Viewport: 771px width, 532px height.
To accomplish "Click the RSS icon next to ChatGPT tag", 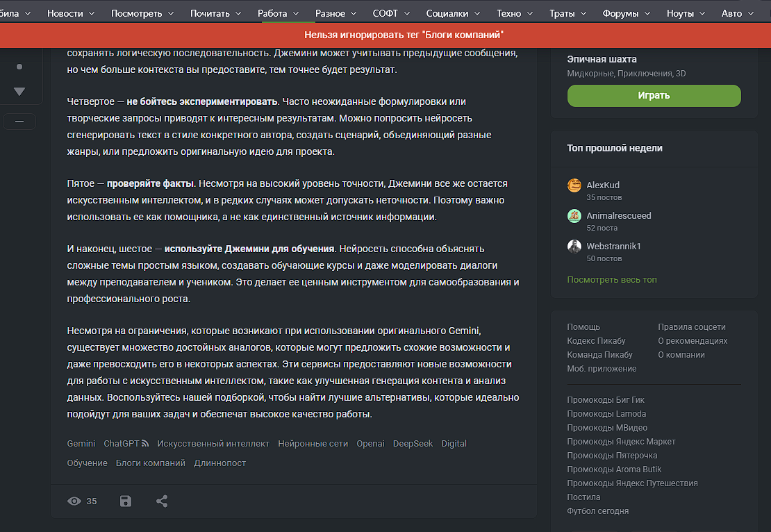I will (x=145, y=444).
